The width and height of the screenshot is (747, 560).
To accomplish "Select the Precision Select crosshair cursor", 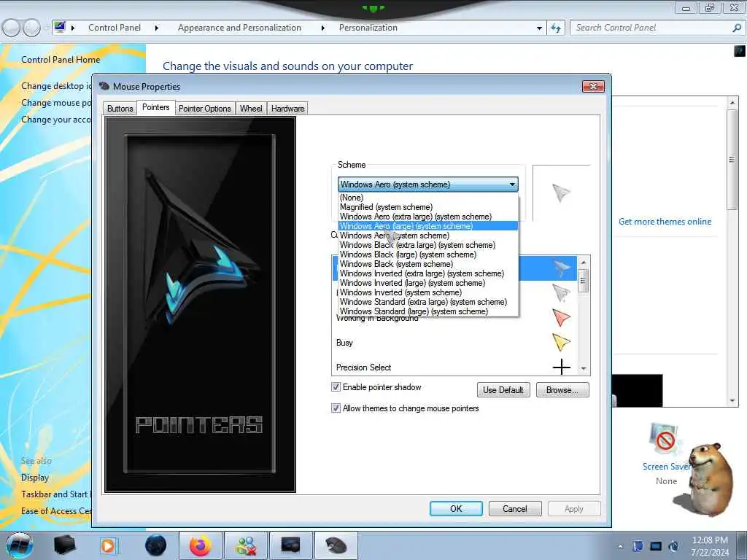I will [x=561, y=367].
